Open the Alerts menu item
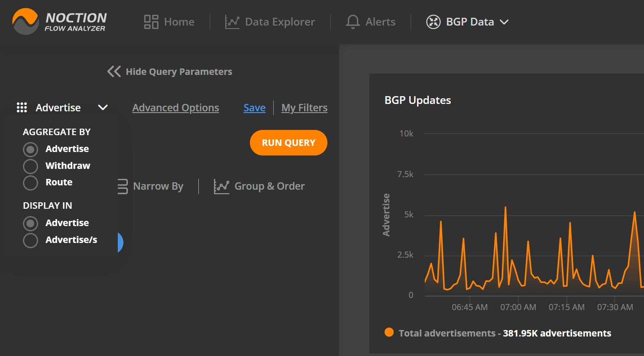The width and height of the screenshot is (644, 356). coord(371,22)
